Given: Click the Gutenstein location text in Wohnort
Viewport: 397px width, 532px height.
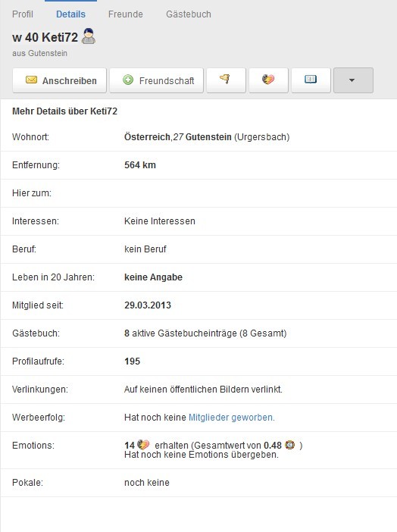Looking at the screenshot, I should [x=208, y=137].
